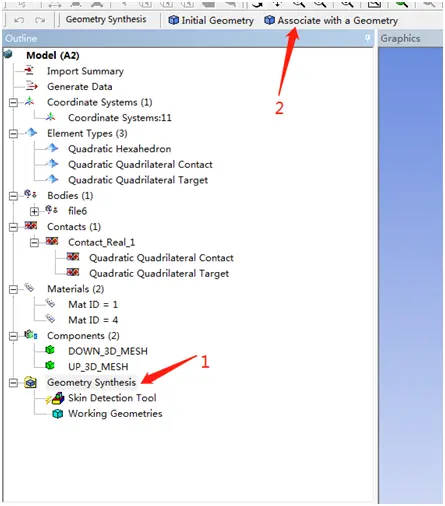Click the Generate Data arrow icon
The image size is (445, 506).
point(32,86)
